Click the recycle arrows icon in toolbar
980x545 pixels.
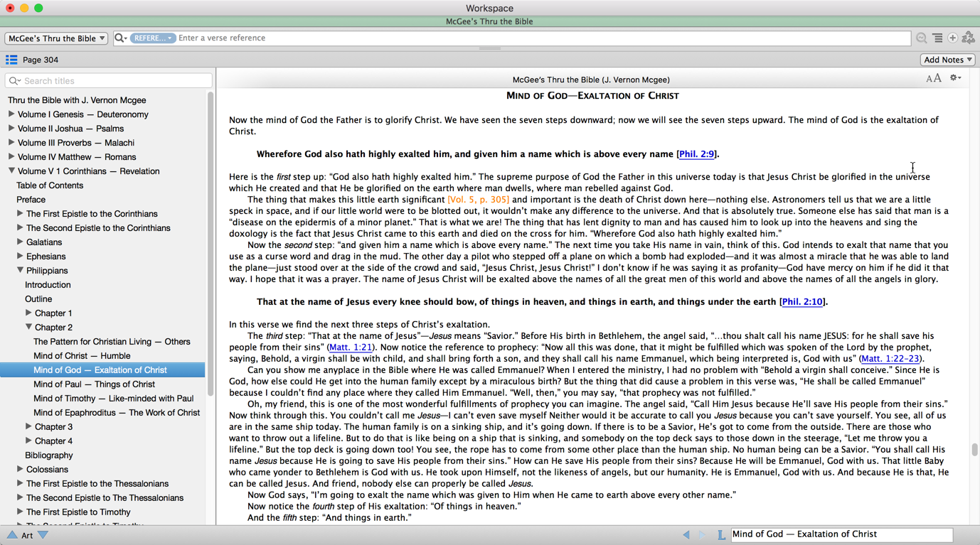pyautogui.click(x=968, y=38)
